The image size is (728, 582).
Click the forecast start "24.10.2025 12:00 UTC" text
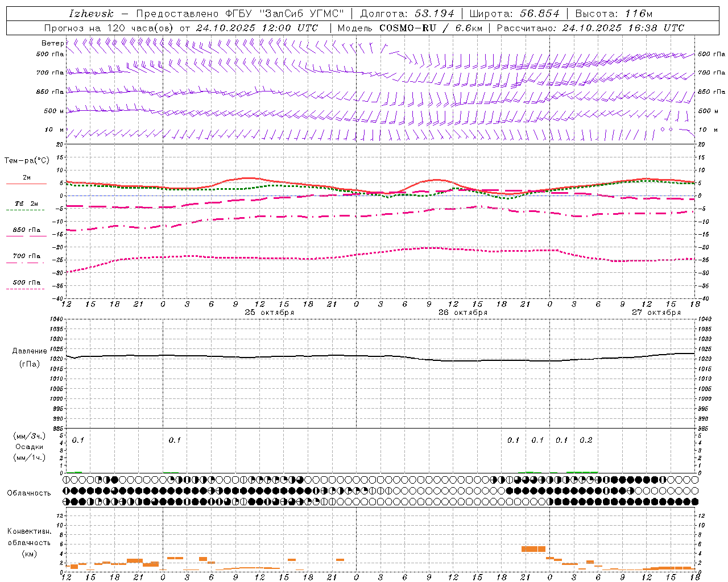(x=257, y=28)
